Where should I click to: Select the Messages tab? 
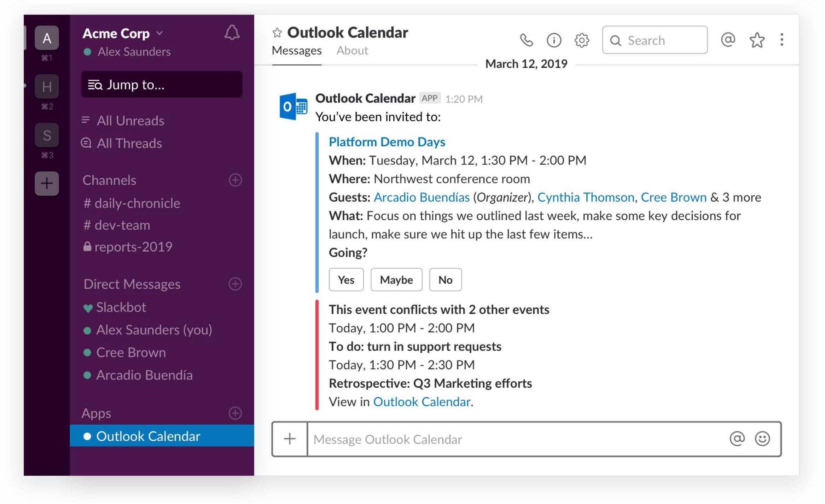pyautogui.click(x=297, y=51)
